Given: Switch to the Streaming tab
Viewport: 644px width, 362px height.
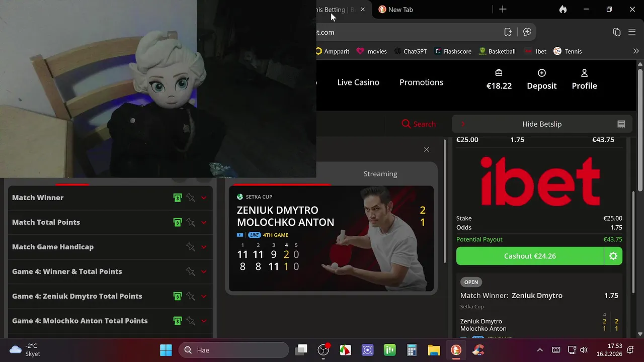Looking at the screenshot, I should click(x=380, y=174).
